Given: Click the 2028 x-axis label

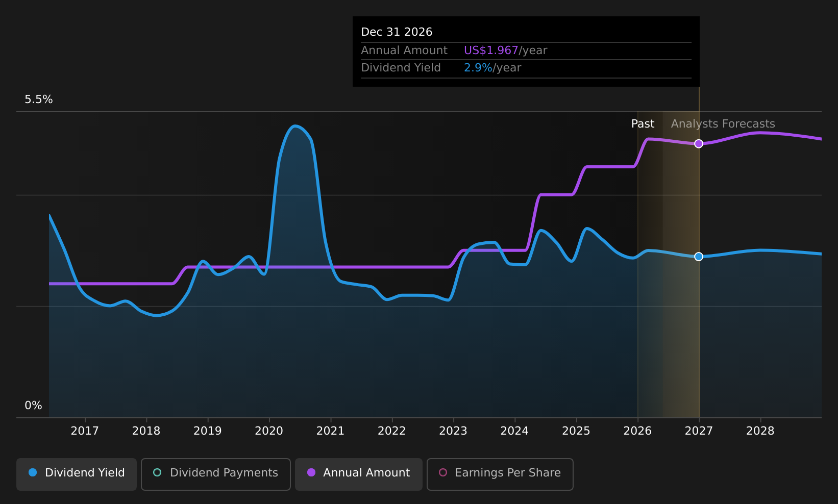Looking at the screenshot, I should 760,431.
